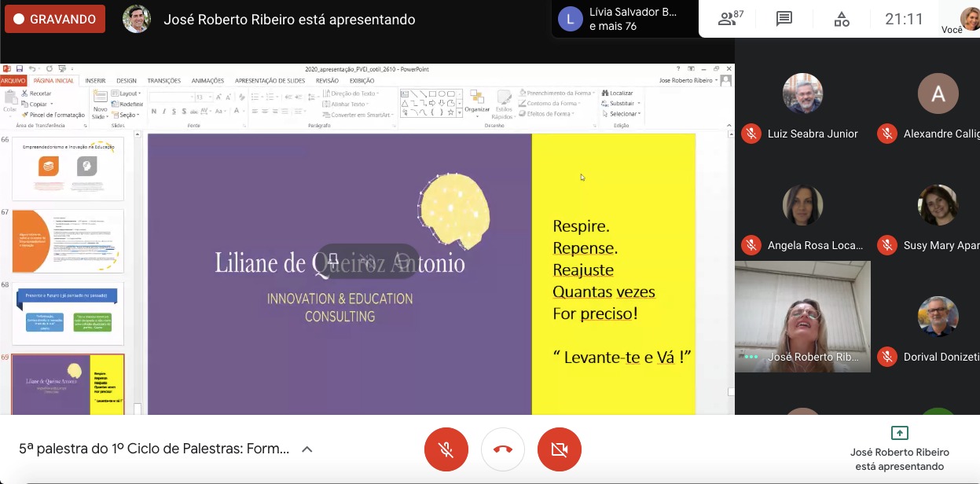Toggle bold N formatting
980x484 pixels.
[154, 111]
